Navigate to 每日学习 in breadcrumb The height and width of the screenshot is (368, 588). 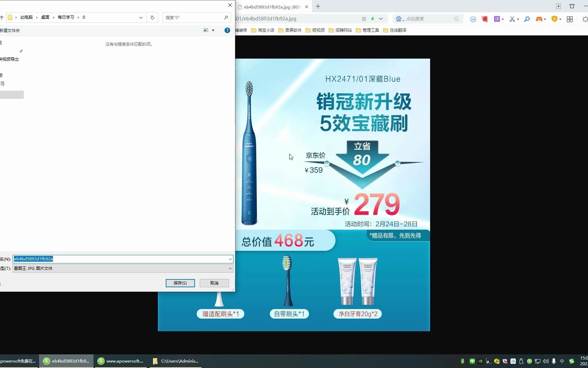[x=66, y=17]
